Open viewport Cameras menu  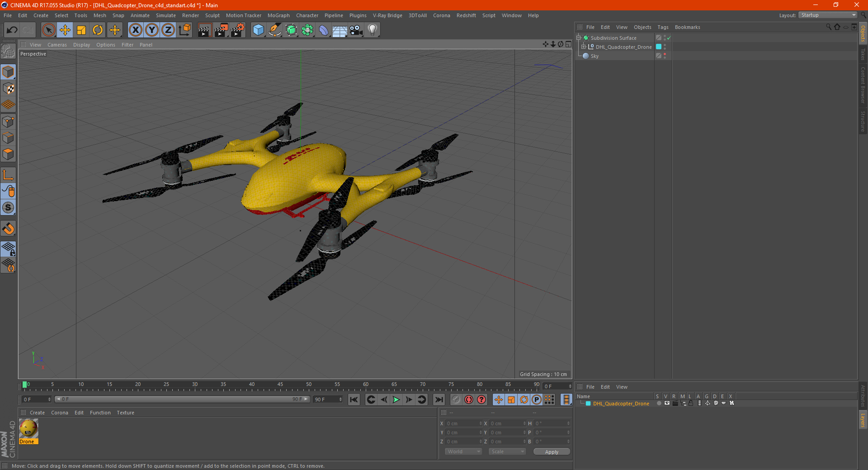57,45
